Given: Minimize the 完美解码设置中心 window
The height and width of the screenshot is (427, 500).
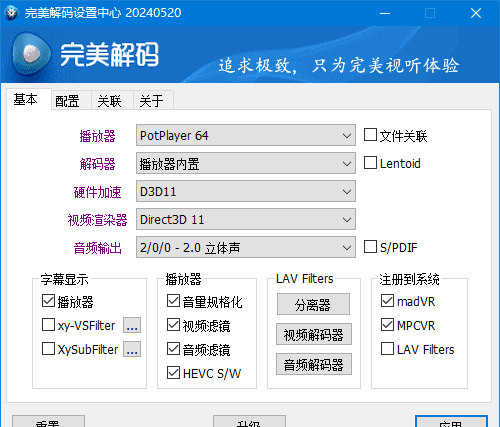Looking at the screenshot, I should pyautogui.click(x=385, y=13).
